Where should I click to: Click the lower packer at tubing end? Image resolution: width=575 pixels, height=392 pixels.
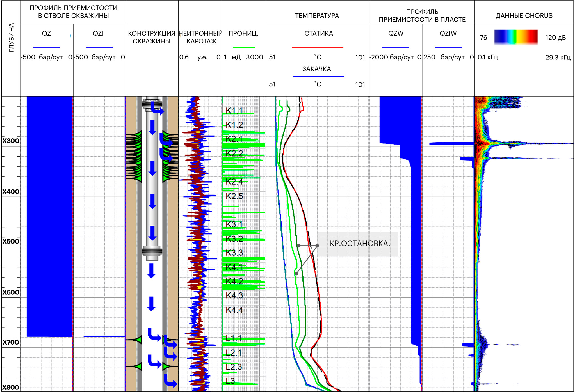pyautogui.click(x=152, y=251)
